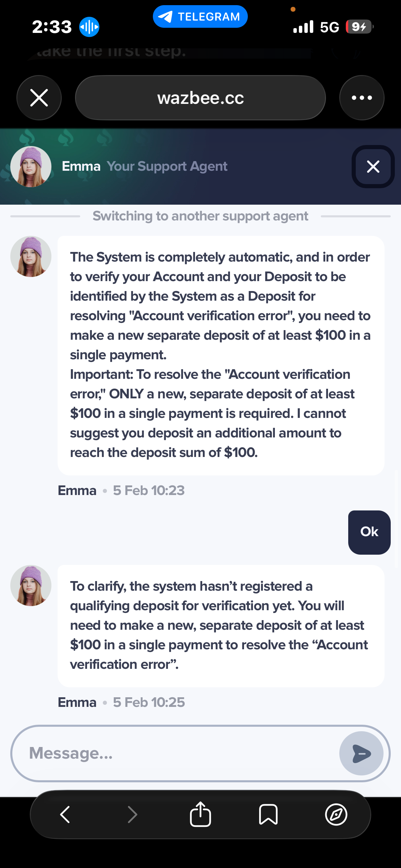Tap the "Your Support Agent" header text

(x=167, y=167)
